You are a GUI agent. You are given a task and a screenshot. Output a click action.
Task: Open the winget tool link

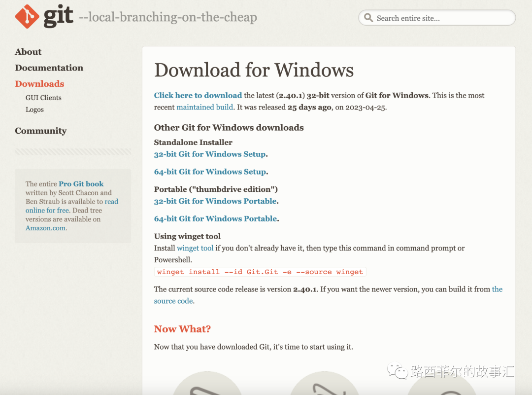[x=195, y=248]
